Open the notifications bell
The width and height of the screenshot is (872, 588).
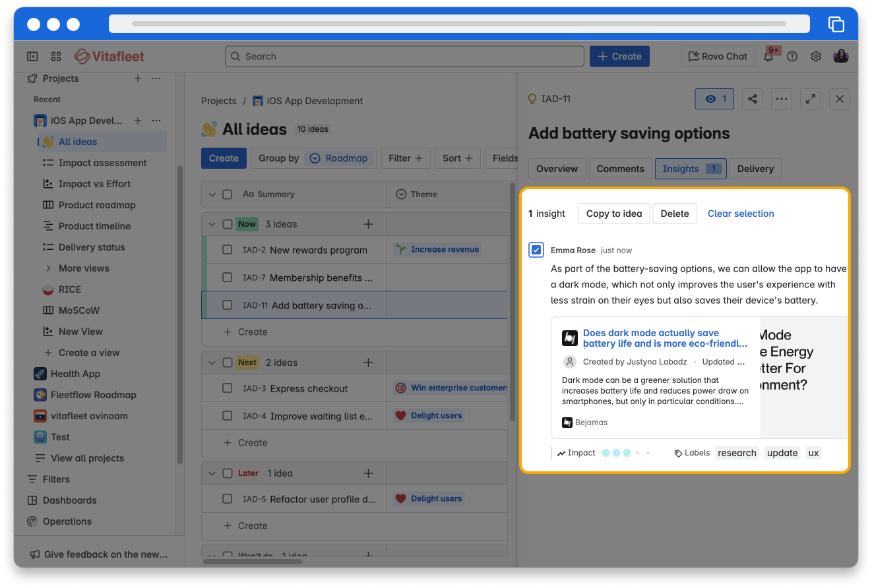[x=768, y=57]
